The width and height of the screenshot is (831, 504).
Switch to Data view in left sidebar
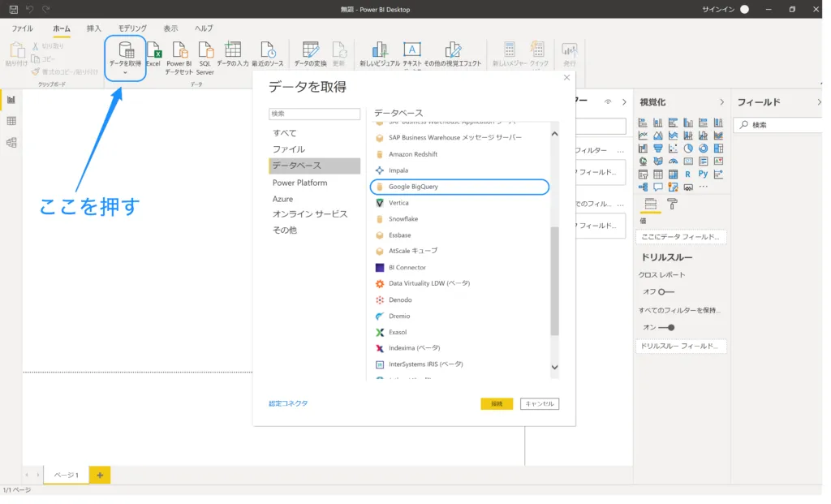pyautogui.click(x=11, y=122)
